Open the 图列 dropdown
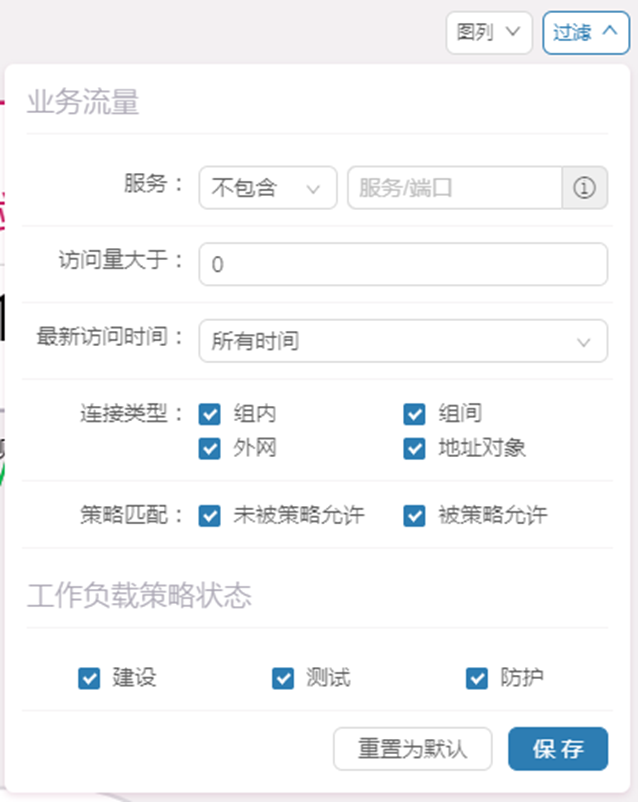The image size is (638, 802). pos(488,32)
